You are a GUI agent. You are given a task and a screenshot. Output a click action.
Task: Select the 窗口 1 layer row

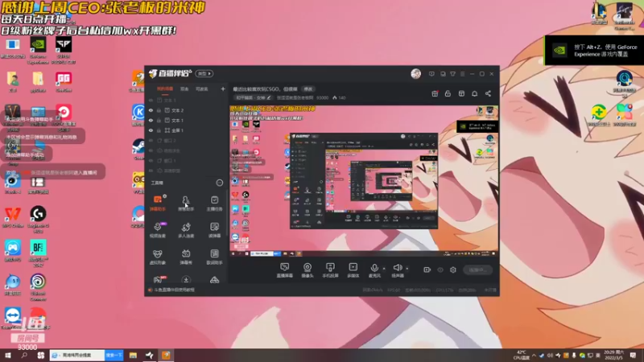(x=187, y=161)
